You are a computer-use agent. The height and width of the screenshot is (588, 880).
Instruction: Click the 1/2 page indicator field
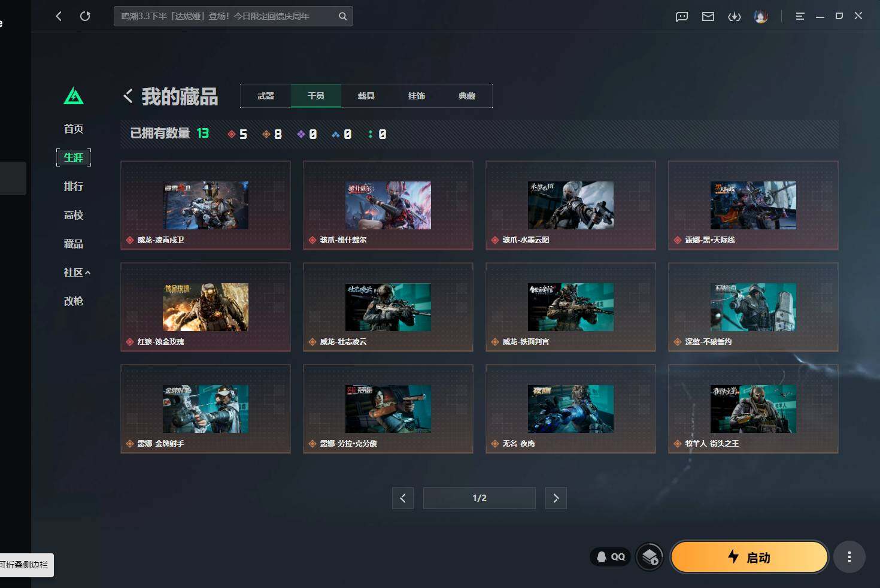click(480, 498)
